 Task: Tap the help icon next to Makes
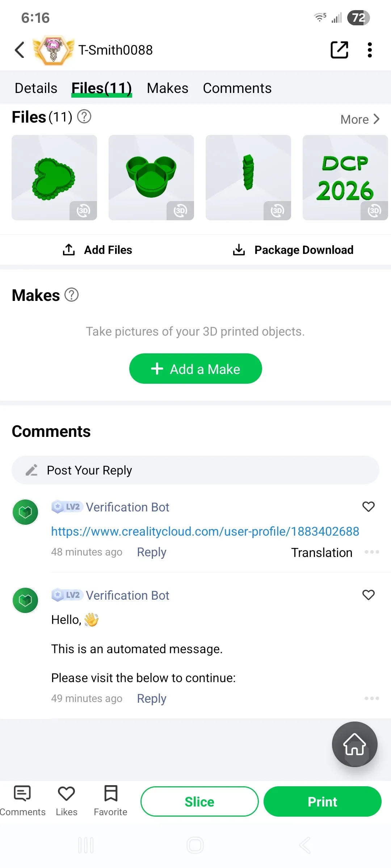[72, 295]
